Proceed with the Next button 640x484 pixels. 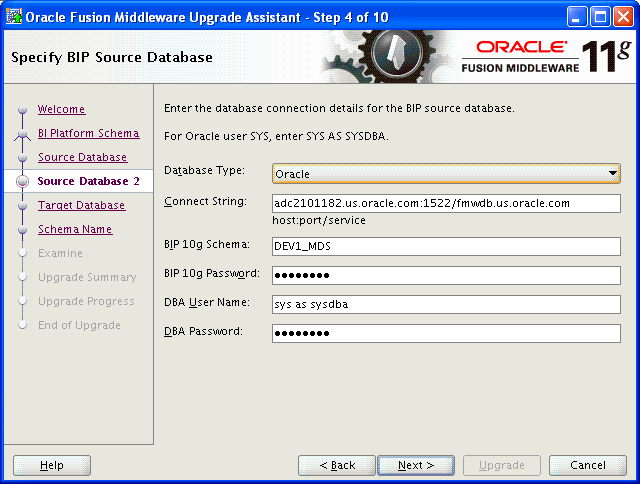pos(416,465)
